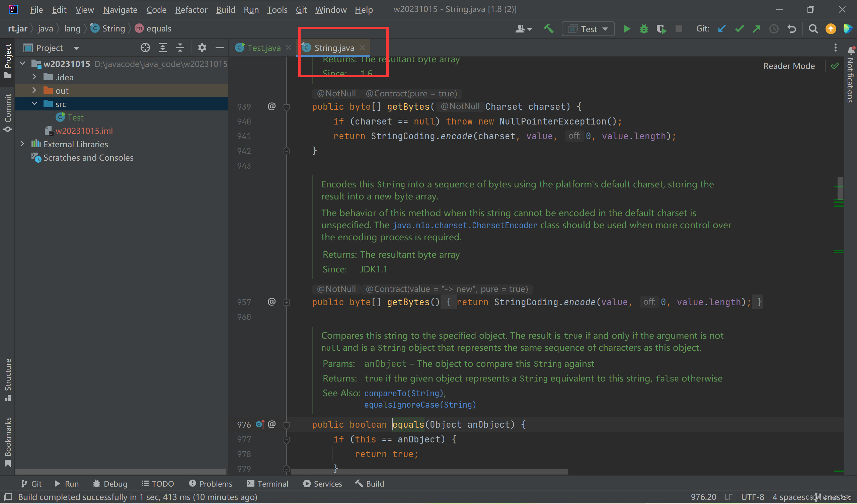Toggle tool windows via bottom-left corner icon
Image resolution: width=857 pixels, height=504 pixels.
tap(8, 497)
